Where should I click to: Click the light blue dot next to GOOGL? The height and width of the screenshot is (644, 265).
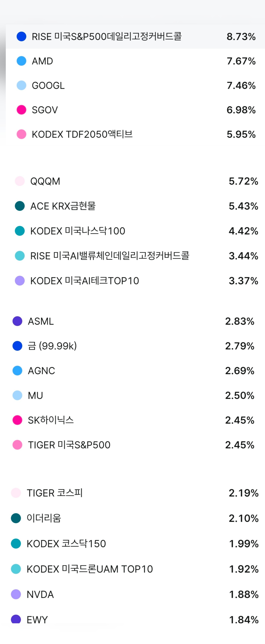point(21,85)
